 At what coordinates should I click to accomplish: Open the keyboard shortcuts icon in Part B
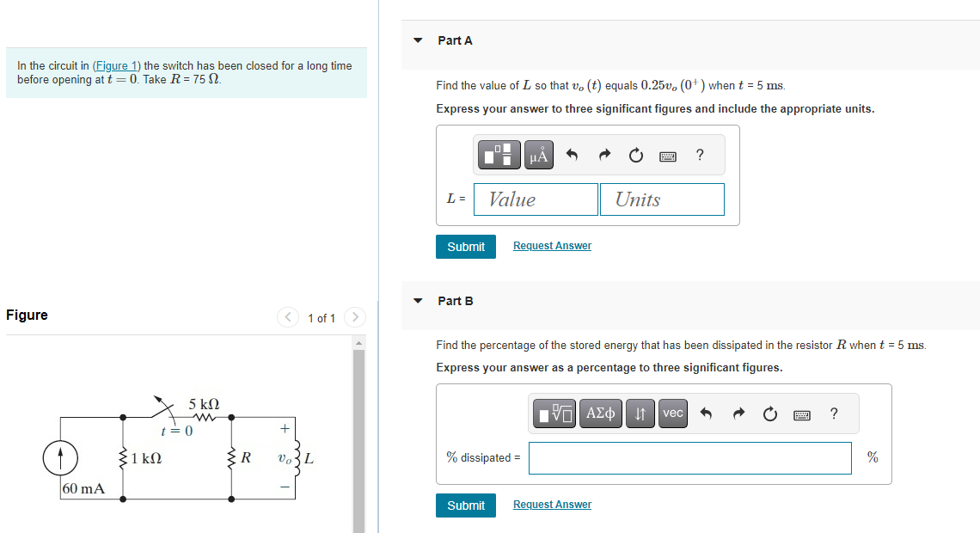[802, 414]
